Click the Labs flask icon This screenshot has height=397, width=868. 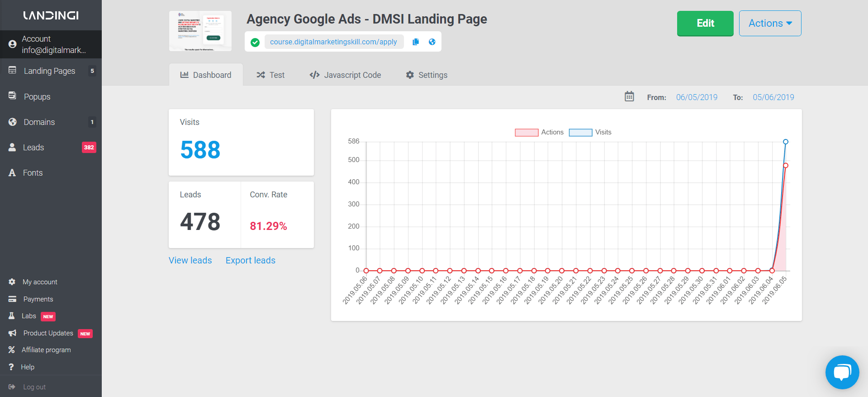coord(12,316)
